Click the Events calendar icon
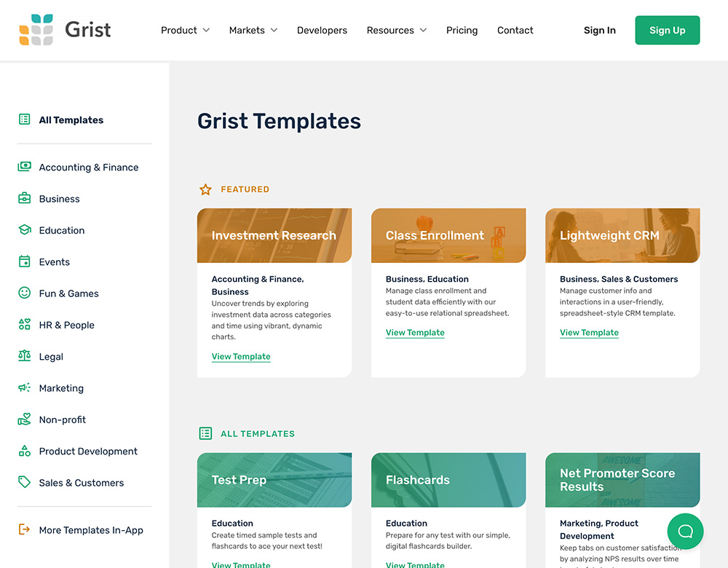Screen dimensions: 728x568 pos(25,261)
